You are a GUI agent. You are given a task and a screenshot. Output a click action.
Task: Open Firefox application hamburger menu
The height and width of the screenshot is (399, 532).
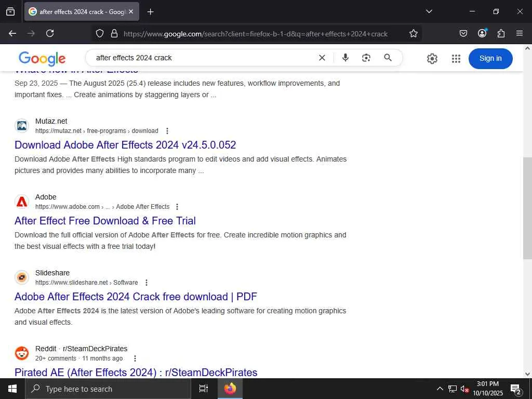pyautogui.click(x=520, y=33)
